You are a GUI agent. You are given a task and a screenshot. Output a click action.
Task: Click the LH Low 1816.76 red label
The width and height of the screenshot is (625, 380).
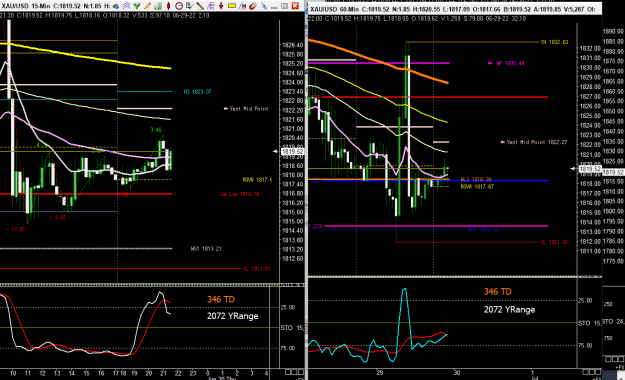coord(240,194)
